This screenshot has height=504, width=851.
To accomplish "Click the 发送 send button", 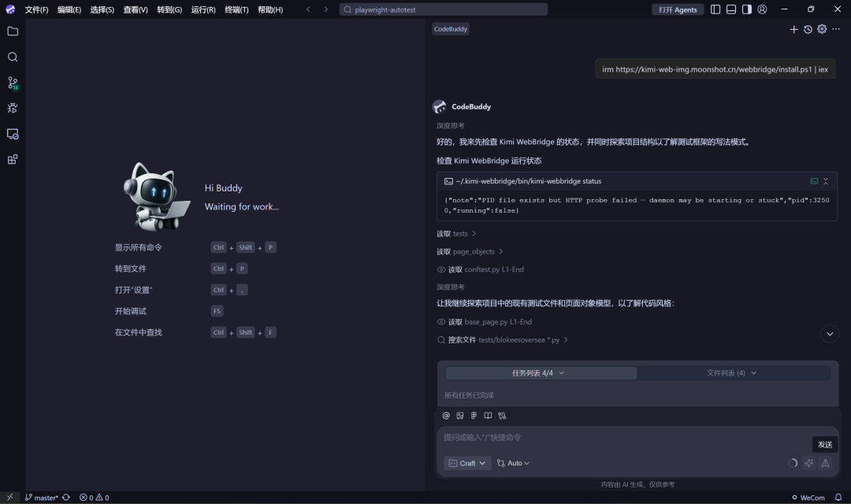I will 825,444.
